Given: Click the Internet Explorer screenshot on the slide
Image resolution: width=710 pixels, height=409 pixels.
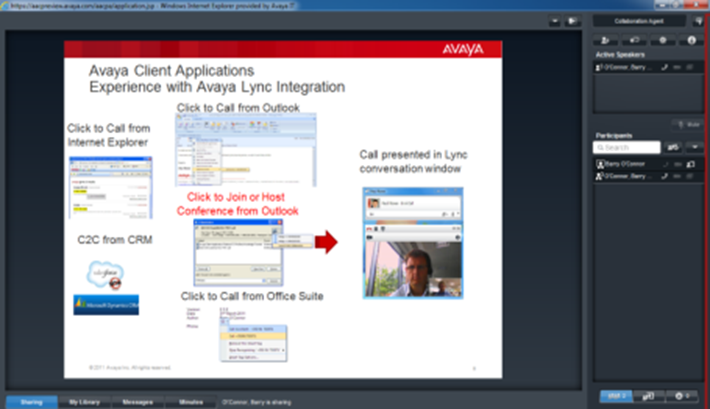Looking at the screenshot, I should (x=110, y=188).
